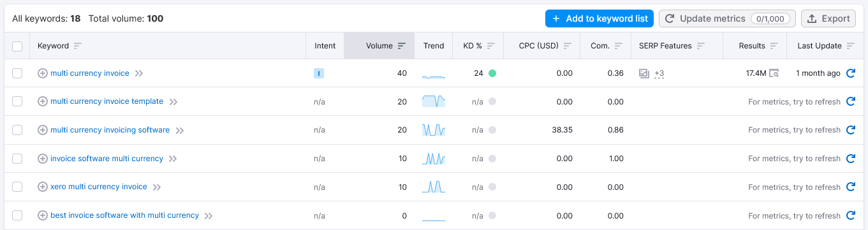Screen dimensions: 868x230
Task: Click the green KD difficulty dot
Action: (492, 73)
